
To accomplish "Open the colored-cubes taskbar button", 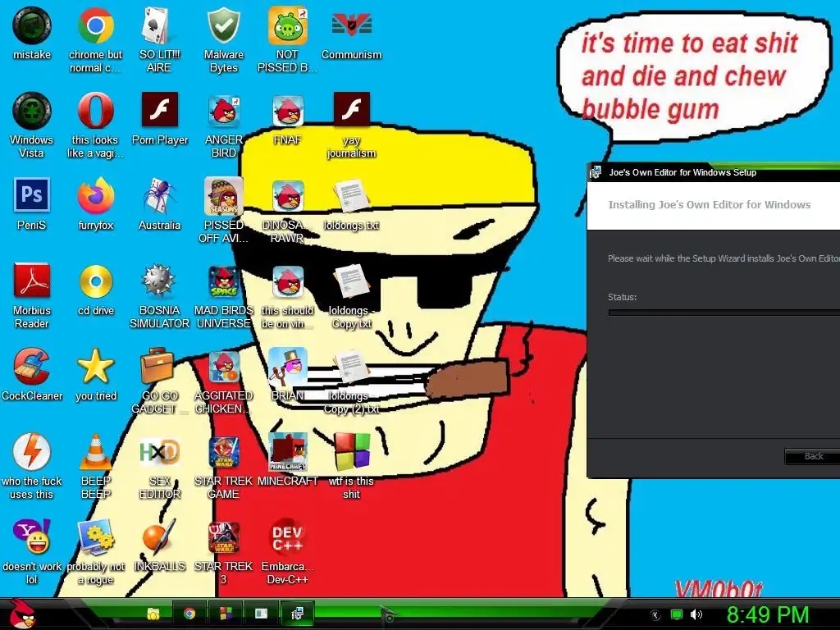I will (226, 614).
